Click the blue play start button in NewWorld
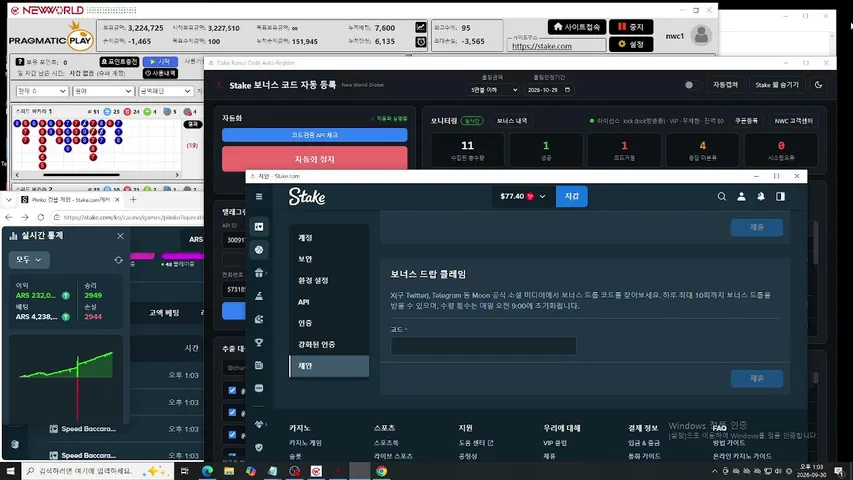 [160, 62]
